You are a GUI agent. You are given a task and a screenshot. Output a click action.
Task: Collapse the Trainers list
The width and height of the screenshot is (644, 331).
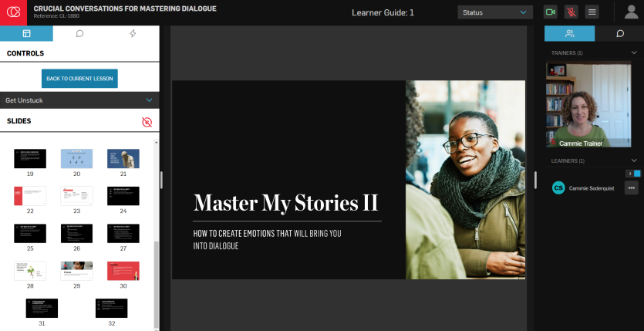[633, 53]
